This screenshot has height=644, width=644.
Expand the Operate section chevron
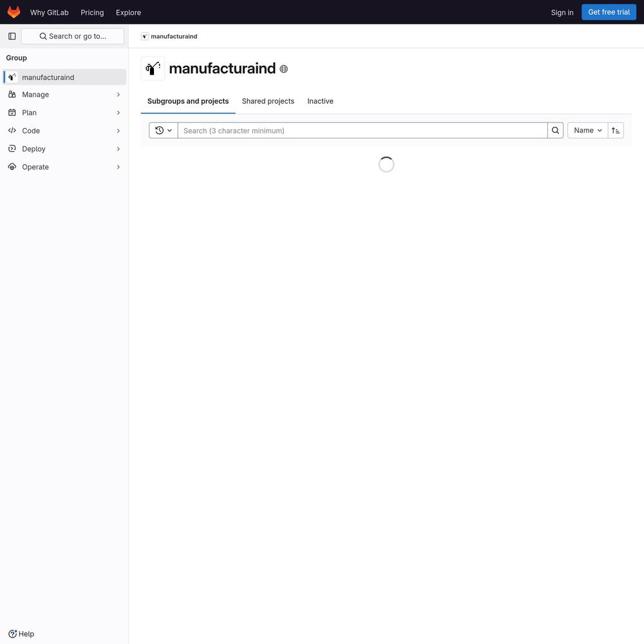tap(118, 167)
